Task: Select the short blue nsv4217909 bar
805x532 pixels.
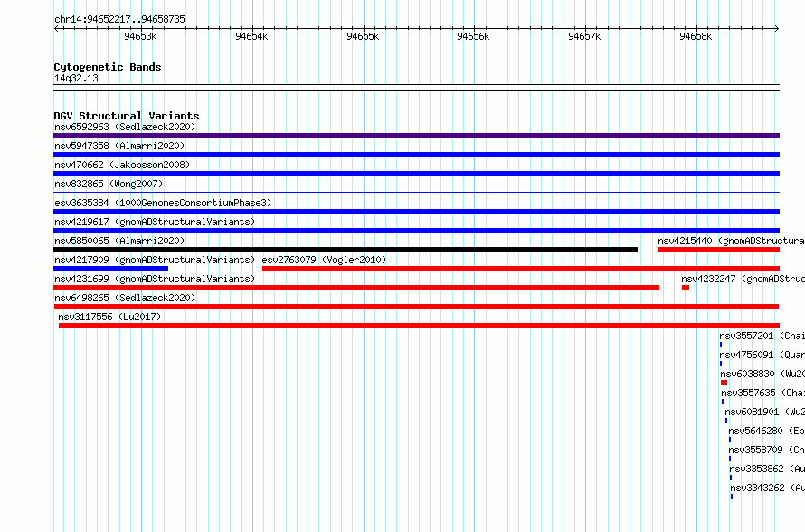Action: (111, 269)
